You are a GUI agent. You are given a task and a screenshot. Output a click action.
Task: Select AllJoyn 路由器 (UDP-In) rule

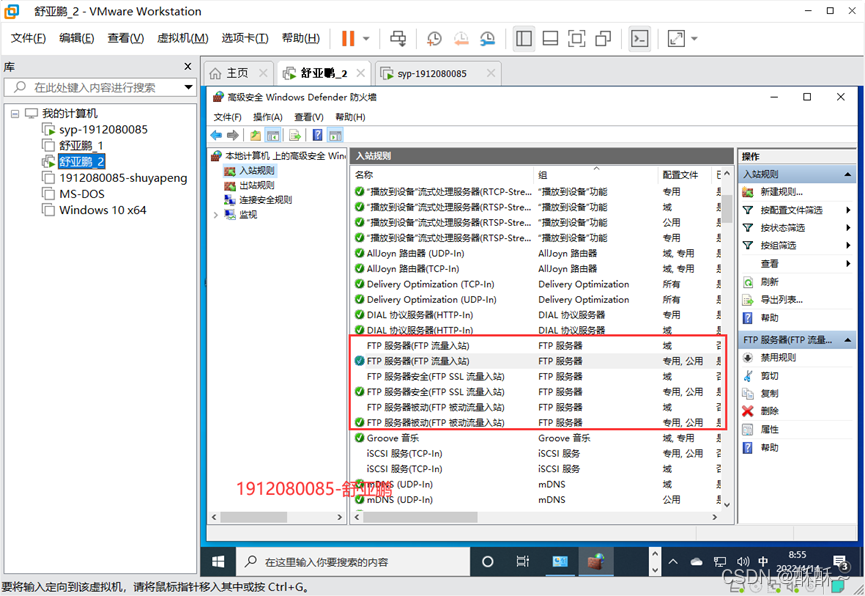tap(536, 253)
